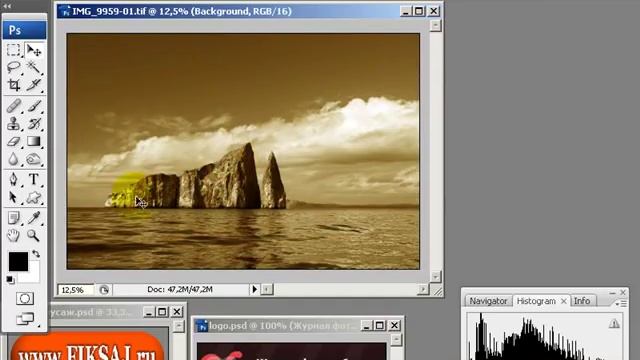640x360 pixels.
Task: Select the Healing Brush tool
Action: (13, 106)
